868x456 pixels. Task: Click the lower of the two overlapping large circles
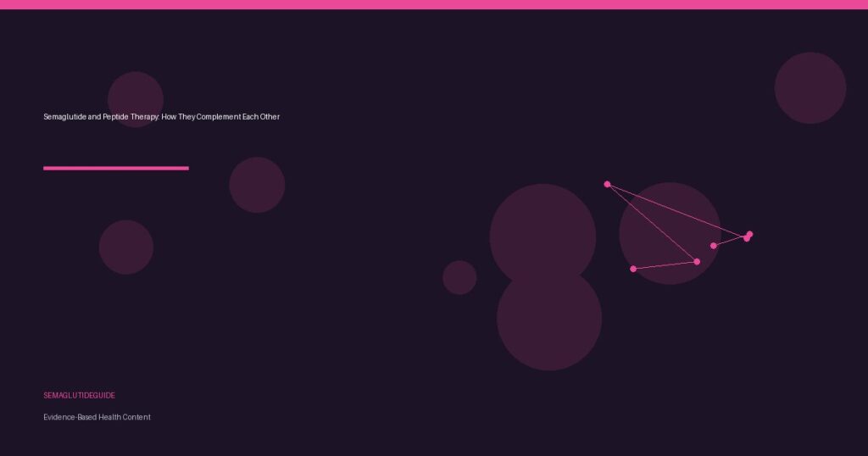tap(549, 326)
